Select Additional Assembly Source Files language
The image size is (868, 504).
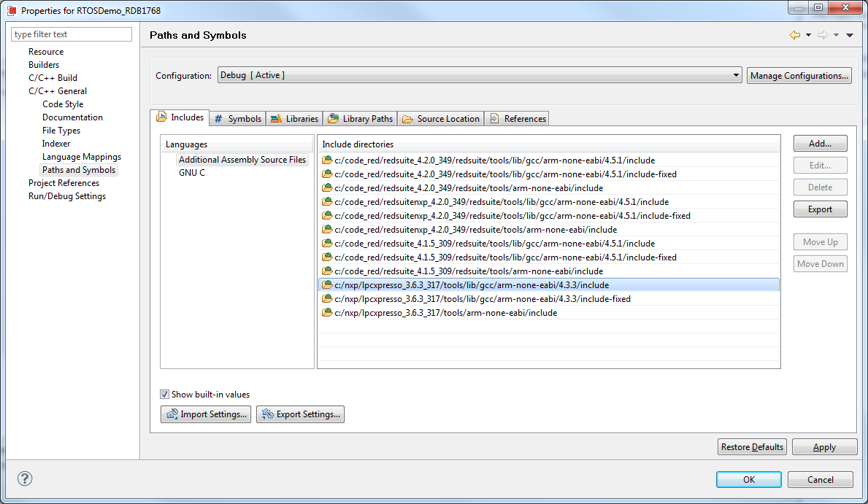(242, 159)
